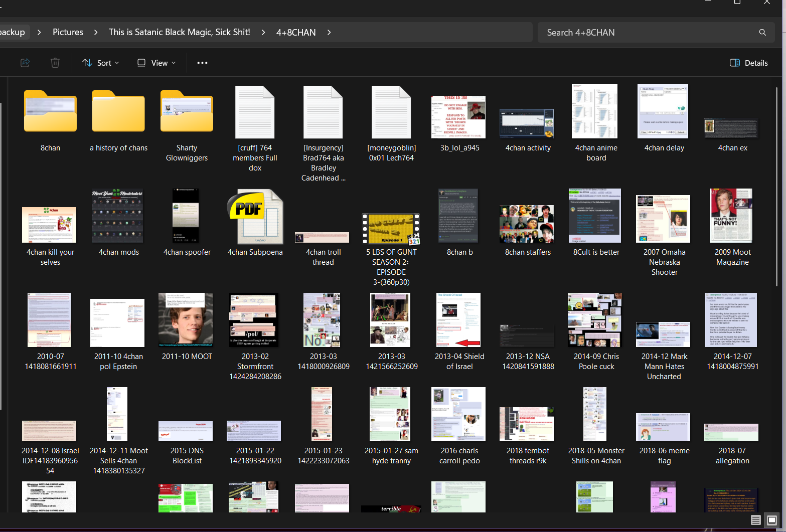The width and height of the screenshot is (786, 532).
Task: Select the file name '2014-12 Mark Mann Hates Uncharted'
Action: point(664,367)
